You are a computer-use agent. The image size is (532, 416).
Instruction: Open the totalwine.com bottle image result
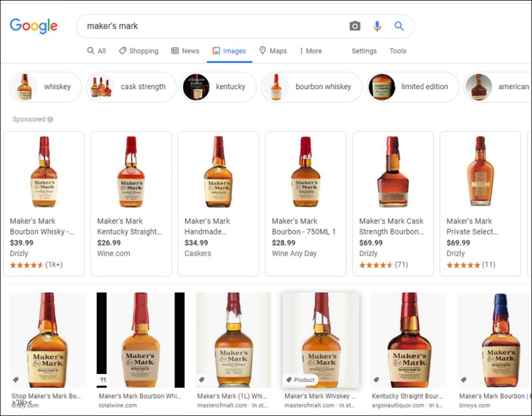tap(140, 340)
